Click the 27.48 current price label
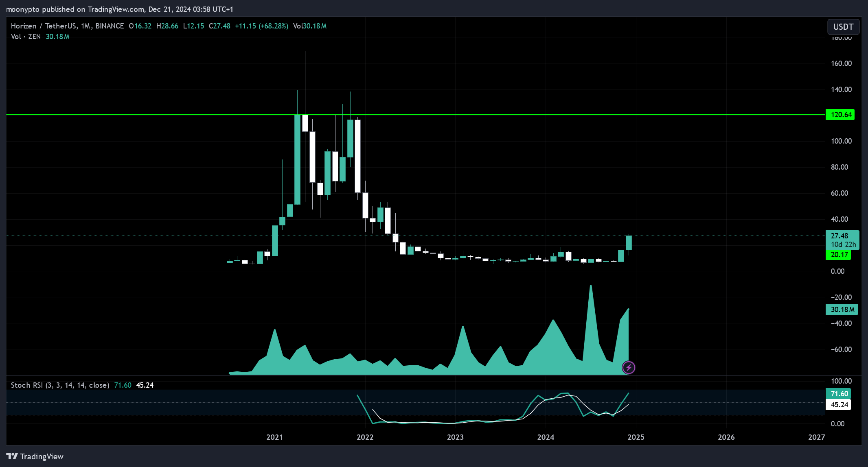Image resolution: width=868 pixels, height=467 pixels. pyautogui.click(x=840, y=236)
